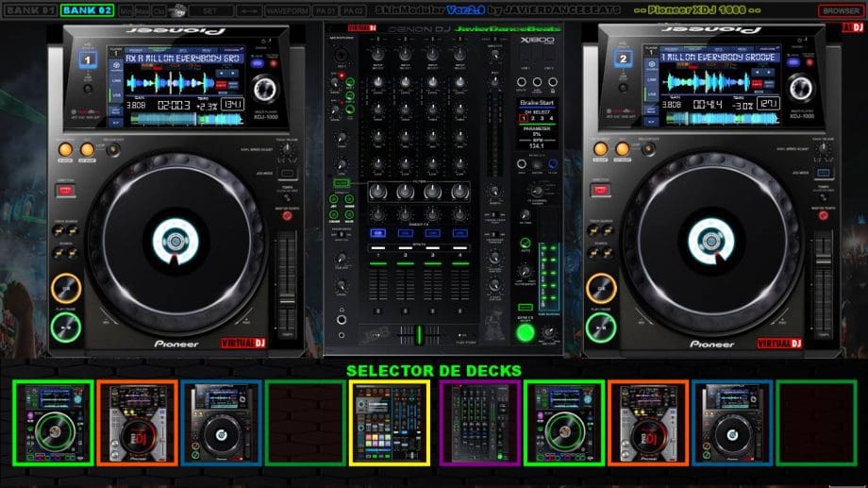
Task: Toggle blue CUE button on mixer channel 1
Action: click(x=378, y=233)
